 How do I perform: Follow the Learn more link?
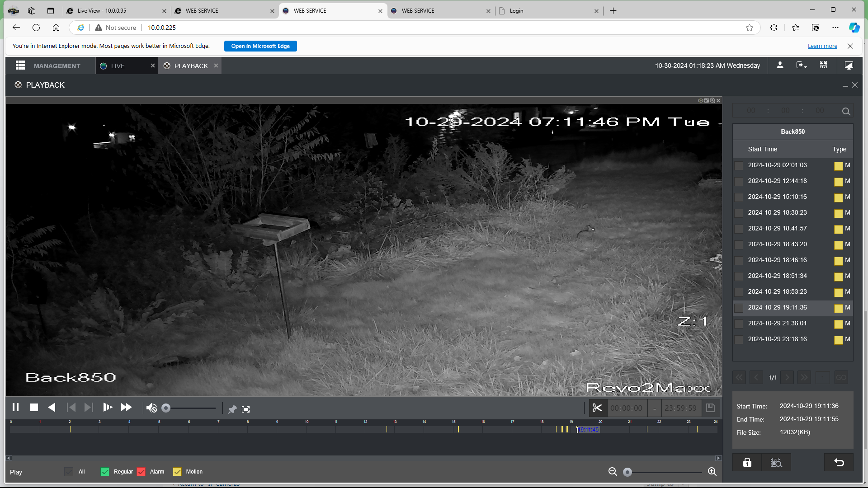point(822,46)
